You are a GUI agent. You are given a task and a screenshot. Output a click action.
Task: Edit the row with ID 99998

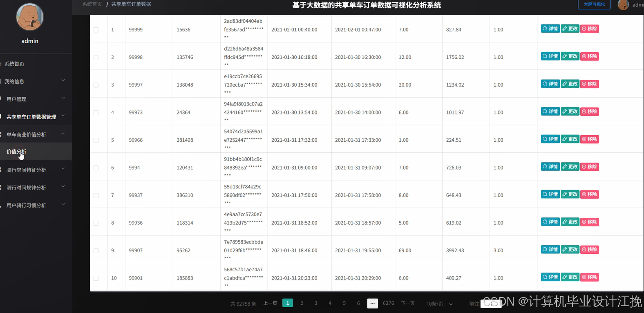click(x=570, y=56)
